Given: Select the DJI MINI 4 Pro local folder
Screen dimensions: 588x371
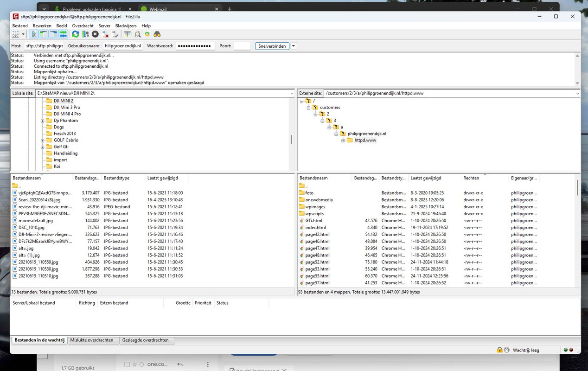Looking at the screenshot, I should (x=67, y=114).
